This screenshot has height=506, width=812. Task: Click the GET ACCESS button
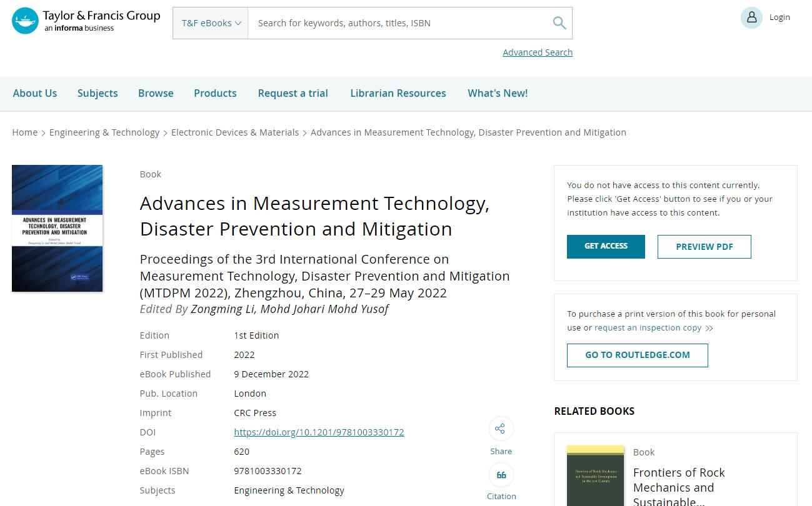606,246
